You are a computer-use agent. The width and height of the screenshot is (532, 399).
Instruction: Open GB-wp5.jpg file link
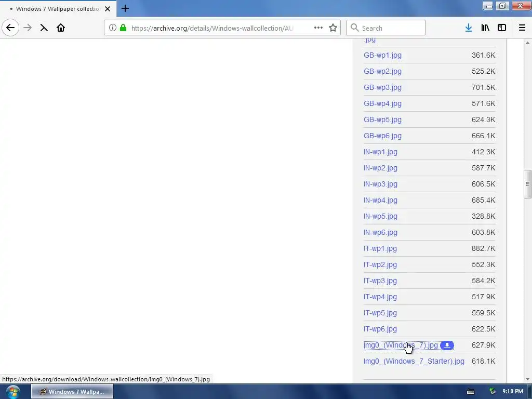[x=382, y=120]
